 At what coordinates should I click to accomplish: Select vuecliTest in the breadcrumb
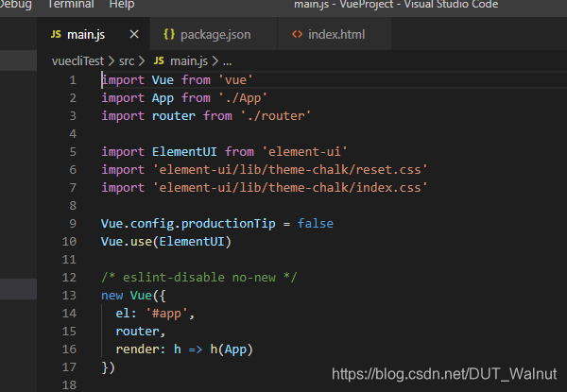click(77, 61)
